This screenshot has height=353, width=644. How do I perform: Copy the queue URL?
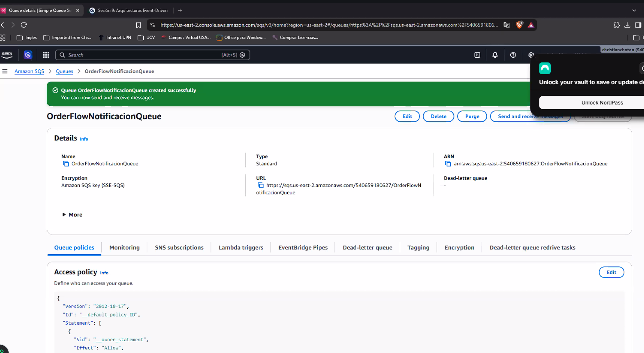click(260, 185)
